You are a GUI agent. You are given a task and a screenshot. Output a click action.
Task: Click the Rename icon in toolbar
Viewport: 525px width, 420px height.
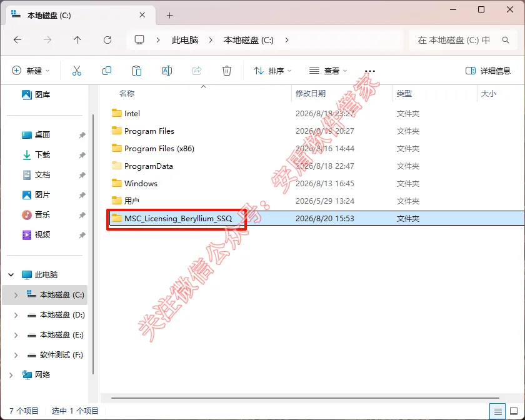(x=167, y=71)
